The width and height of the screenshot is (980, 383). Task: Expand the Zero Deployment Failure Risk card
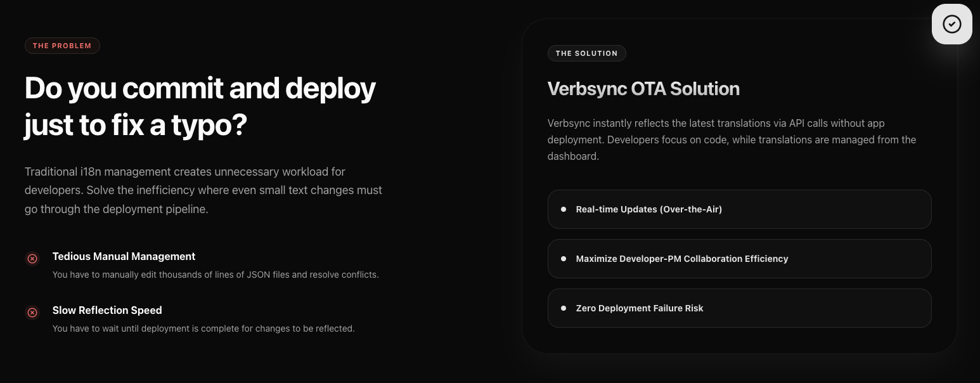pos(739,308)
